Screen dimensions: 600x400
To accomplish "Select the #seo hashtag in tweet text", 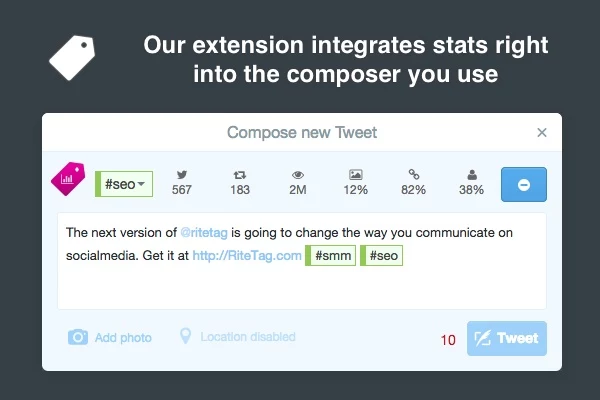I will pyautogui.click(x=385, y=257).
